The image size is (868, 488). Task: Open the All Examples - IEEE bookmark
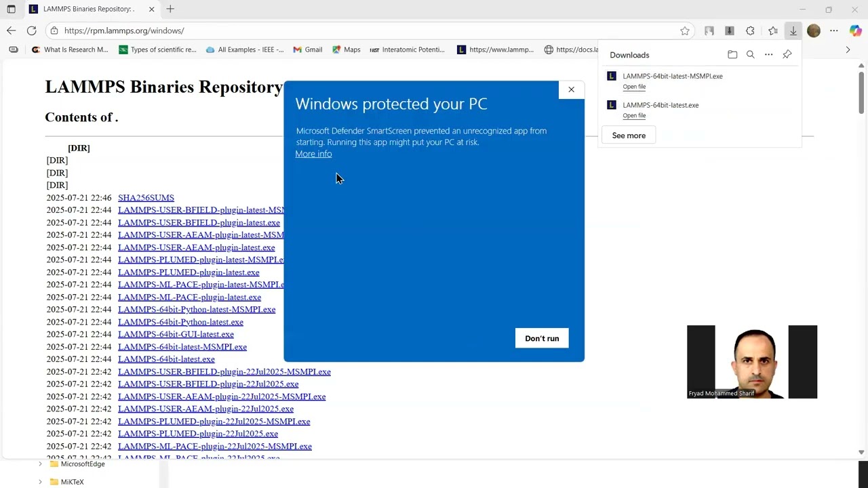(x=244, y=49)
